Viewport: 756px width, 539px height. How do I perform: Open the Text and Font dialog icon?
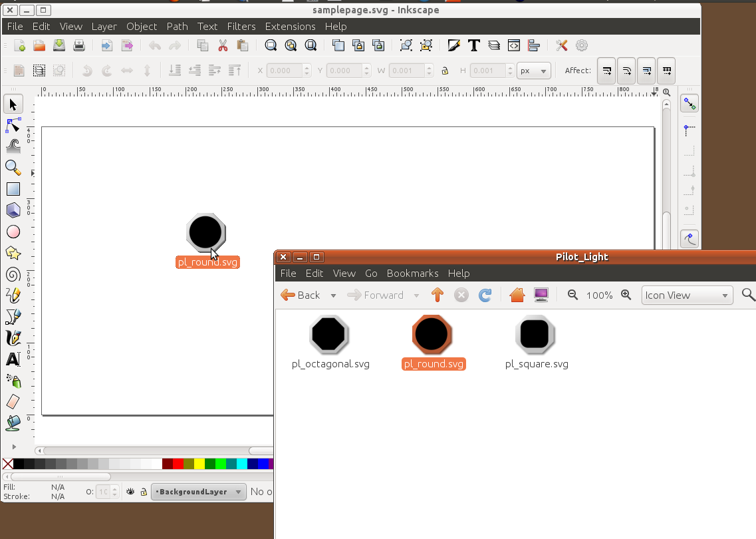pos(474,45)
